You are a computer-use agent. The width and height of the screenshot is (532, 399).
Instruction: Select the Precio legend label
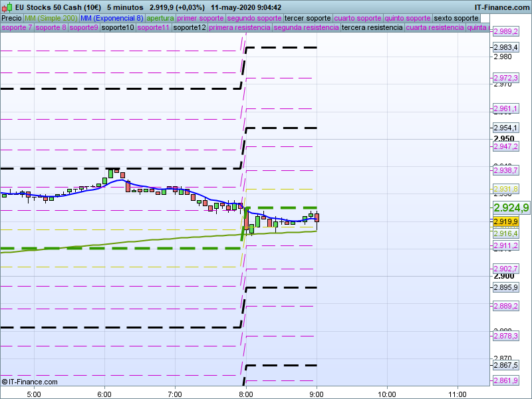11,18
